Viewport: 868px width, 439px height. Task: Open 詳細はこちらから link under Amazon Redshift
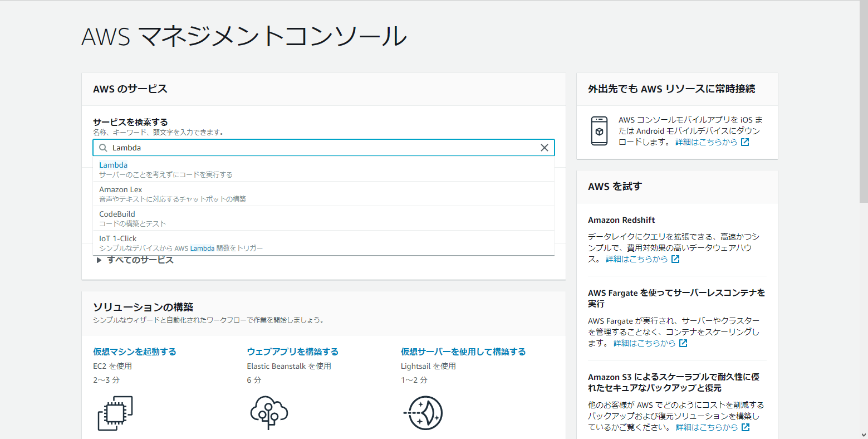click(636, 259)
